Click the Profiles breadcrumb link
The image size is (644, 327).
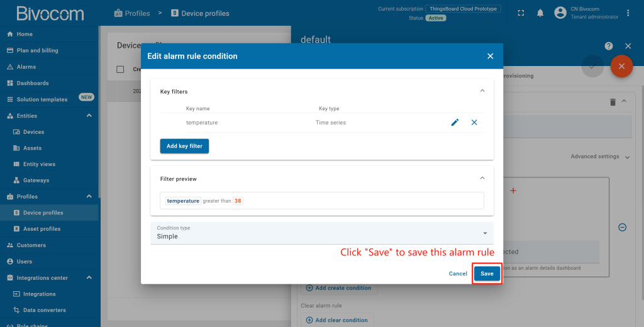click(132, 13)
